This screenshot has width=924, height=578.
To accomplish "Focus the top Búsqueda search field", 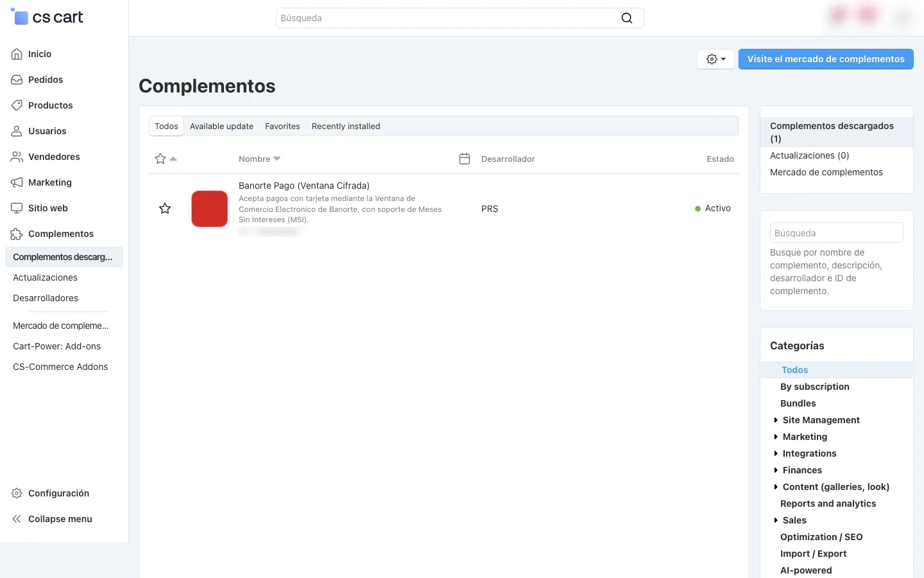I will pyautogui.click(x=460, y=18).
